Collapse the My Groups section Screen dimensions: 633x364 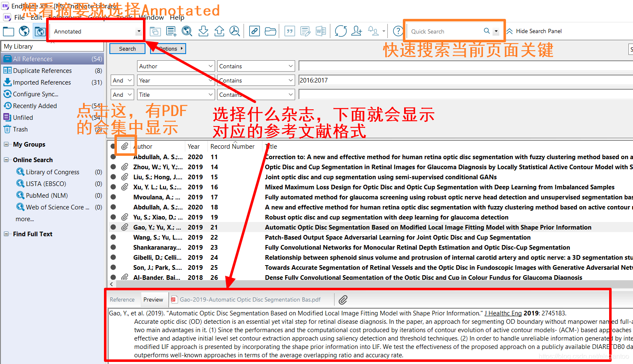6,145
